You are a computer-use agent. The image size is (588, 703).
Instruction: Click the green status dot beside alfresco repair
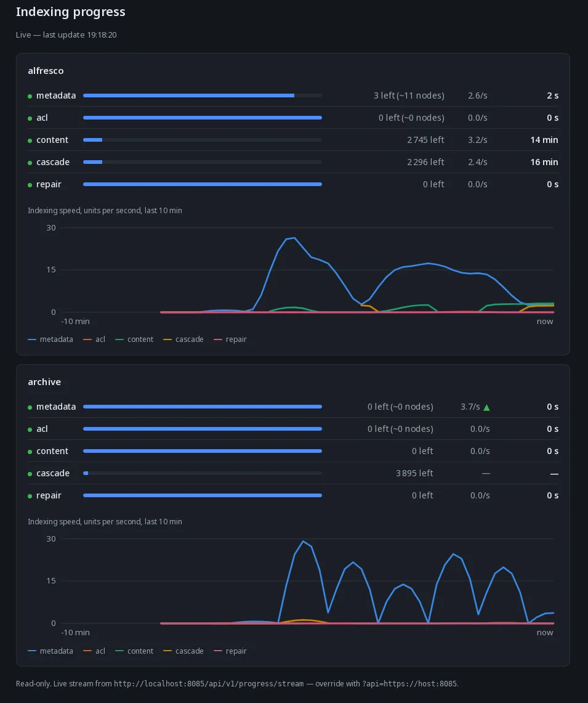pyautogui.click(x=30, y=185)
